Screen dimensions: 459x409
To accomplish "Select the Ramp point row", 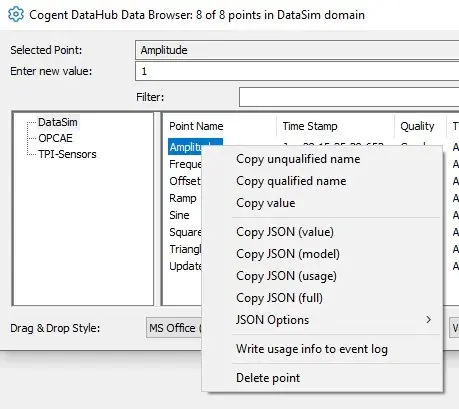I will point(183,198).
